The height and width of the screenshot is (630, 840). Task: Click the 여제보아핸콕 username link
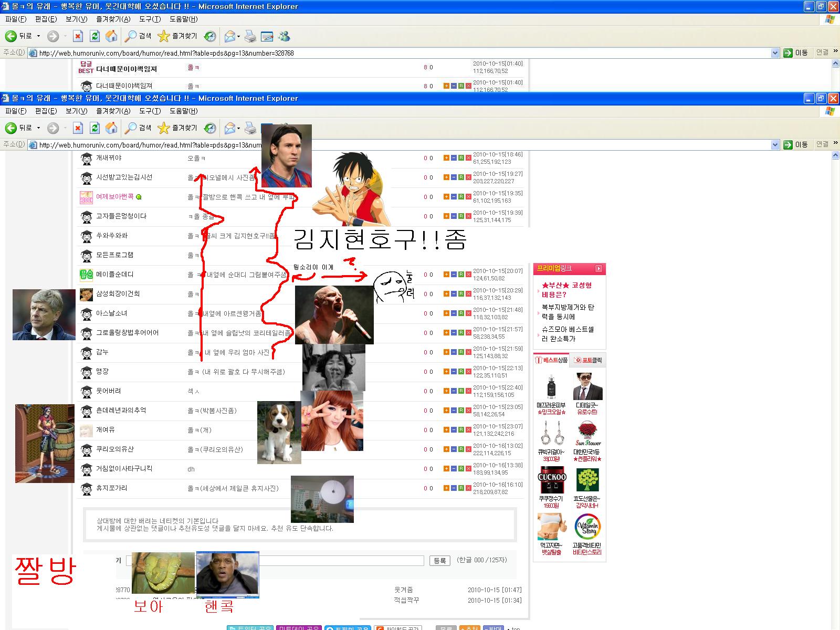click(114, 197)
